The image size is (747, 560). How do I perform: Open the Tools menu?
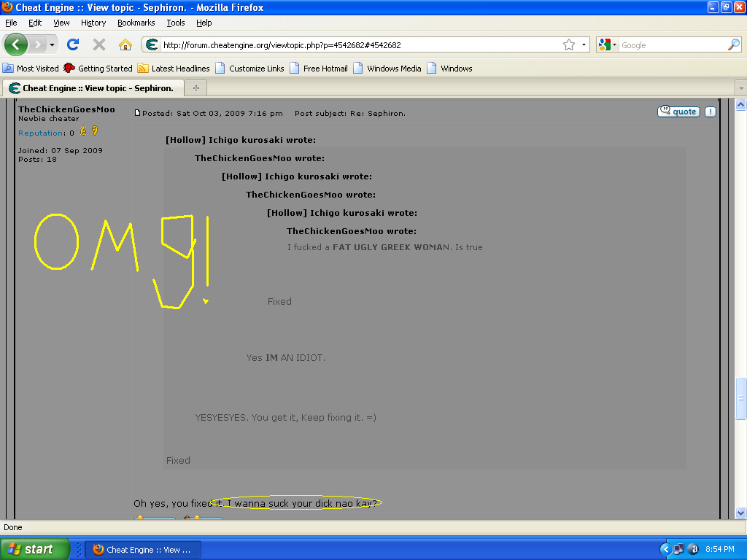click(x=175, y=23)
